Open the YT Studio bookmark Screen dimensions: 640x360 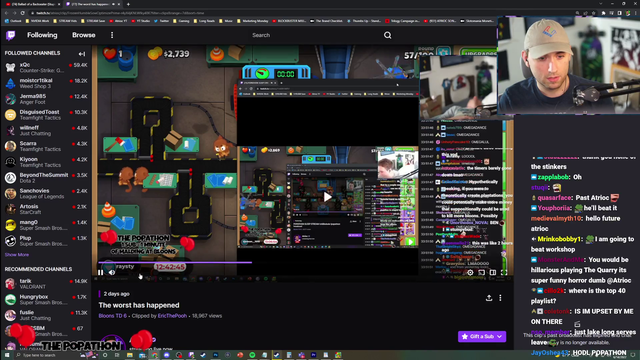141,21
